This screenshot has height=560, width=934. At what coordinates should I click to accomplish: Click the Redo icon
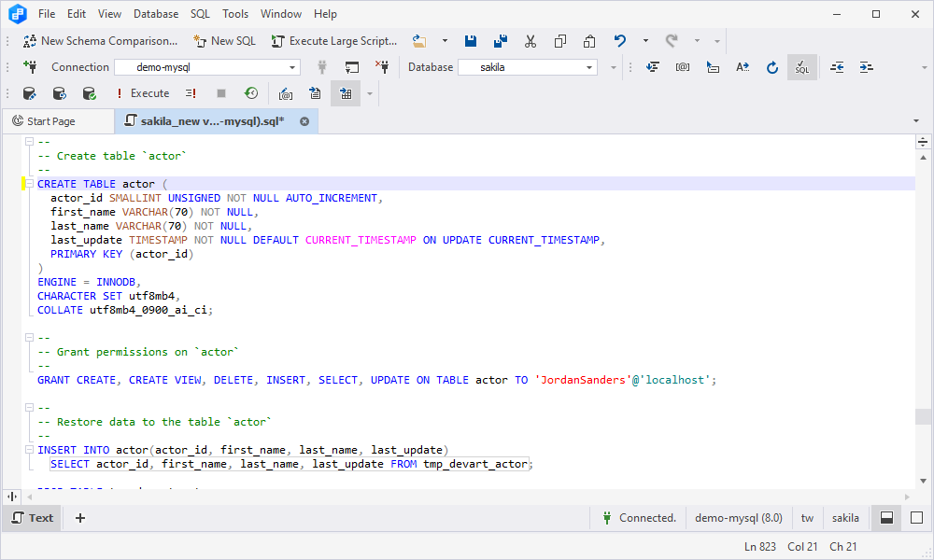[672, 40]
